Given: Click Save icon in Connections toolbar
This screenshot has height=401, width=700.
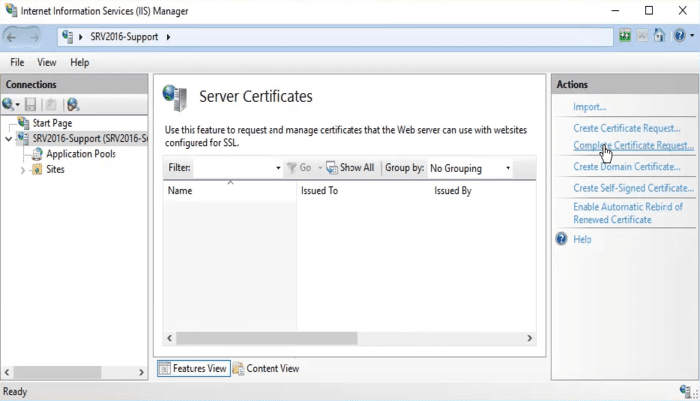Looking at the screenshot, I should coord(30,104).
